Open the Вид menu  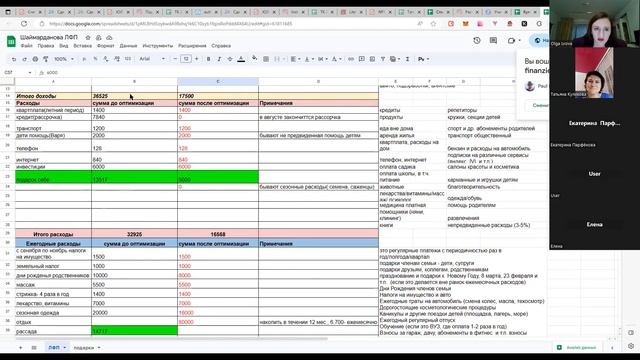64,46
